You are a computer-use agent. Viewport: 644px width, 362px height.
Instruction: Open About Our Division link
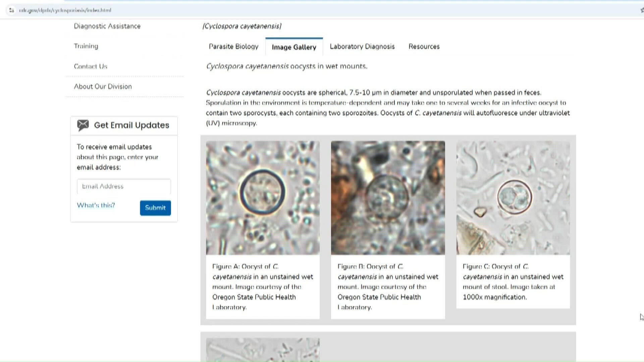(x=103, y=86)
